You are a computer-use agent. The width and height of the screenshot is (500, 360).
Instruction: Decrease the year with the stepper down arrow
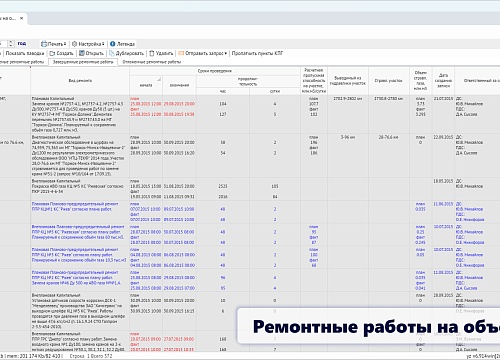[x=11, y=46]
